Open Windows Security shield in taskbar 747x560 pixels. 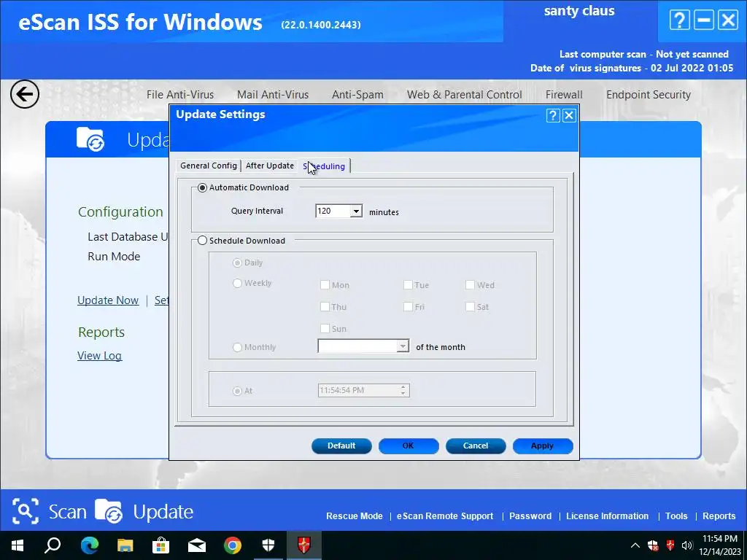point(268,545)
